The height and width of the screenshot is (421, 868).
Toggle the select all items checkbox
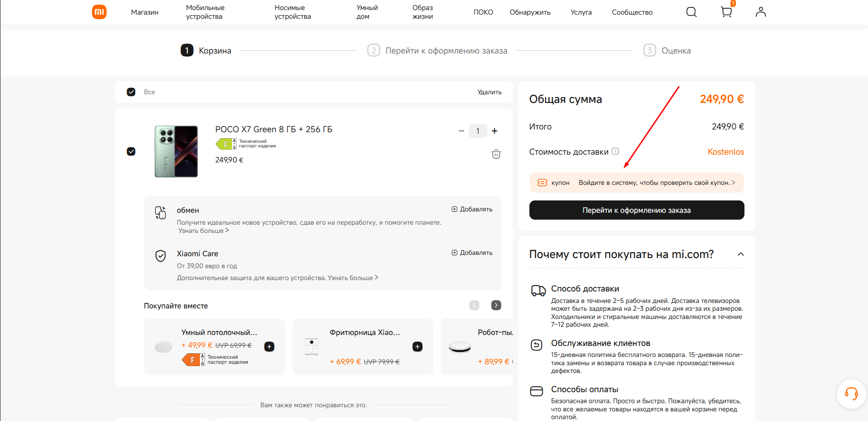point(131,92)
